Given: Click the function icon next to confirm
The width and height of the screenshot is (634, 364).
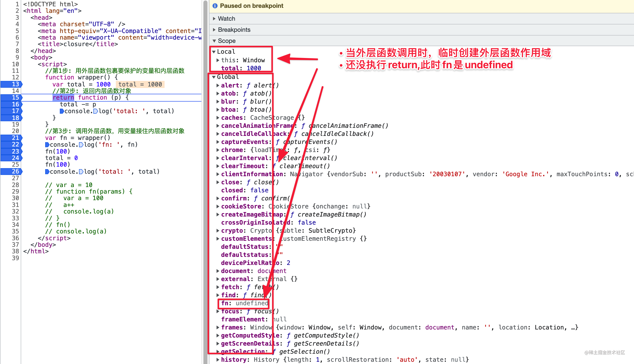Looking at the screenshot, I should pos(255,198).
